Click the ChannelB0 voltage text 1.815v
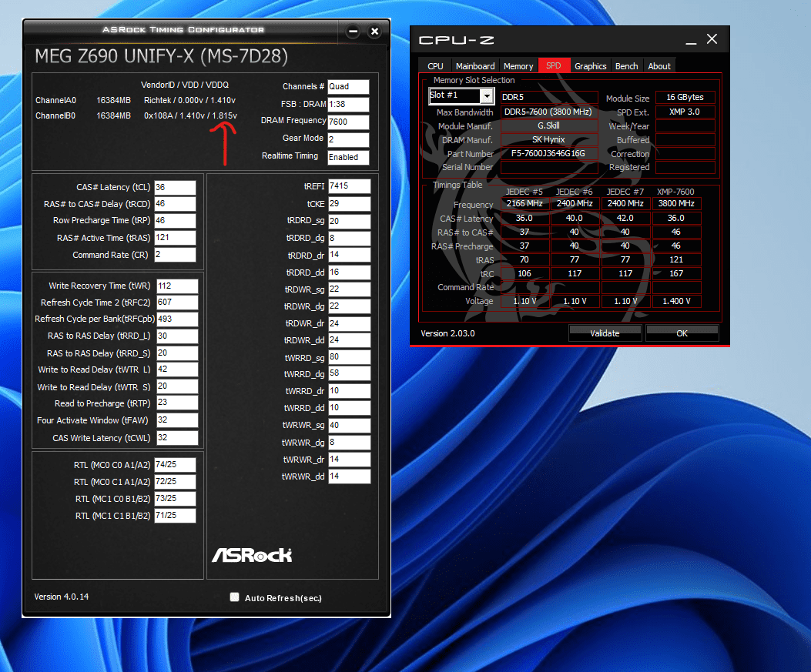Viewport: 811px width, 672px height. pyautogui.click(x=224, y=115)
